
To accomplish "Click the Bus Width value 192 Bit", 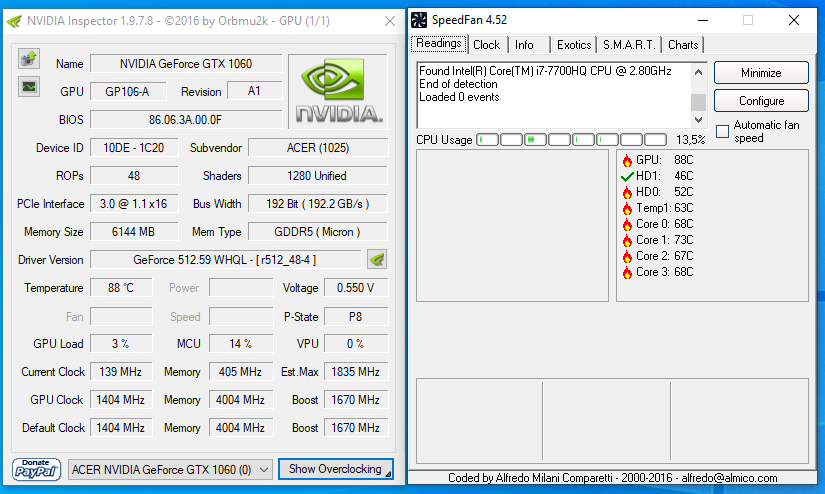I will [x=318, y=204].
